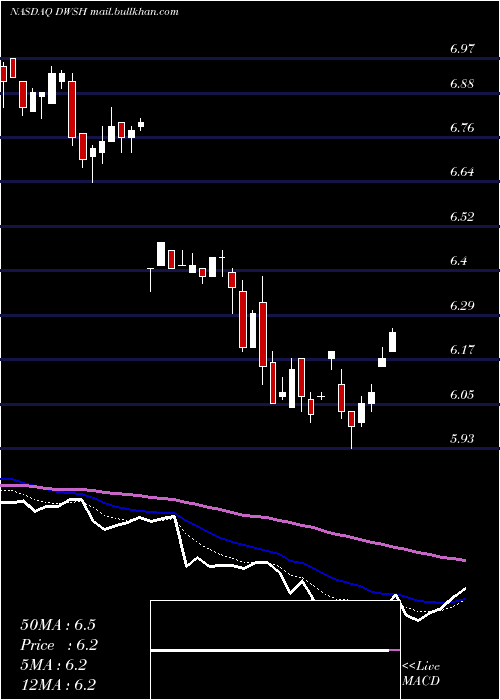Click the white line in MACD box
The height and width of the screenshot is (700, 500).
tap(270, 650)
